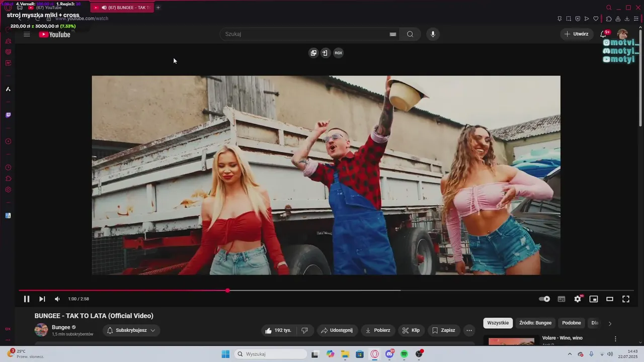Open the on-screen keyboard icon in search

(x=393, y=34)
